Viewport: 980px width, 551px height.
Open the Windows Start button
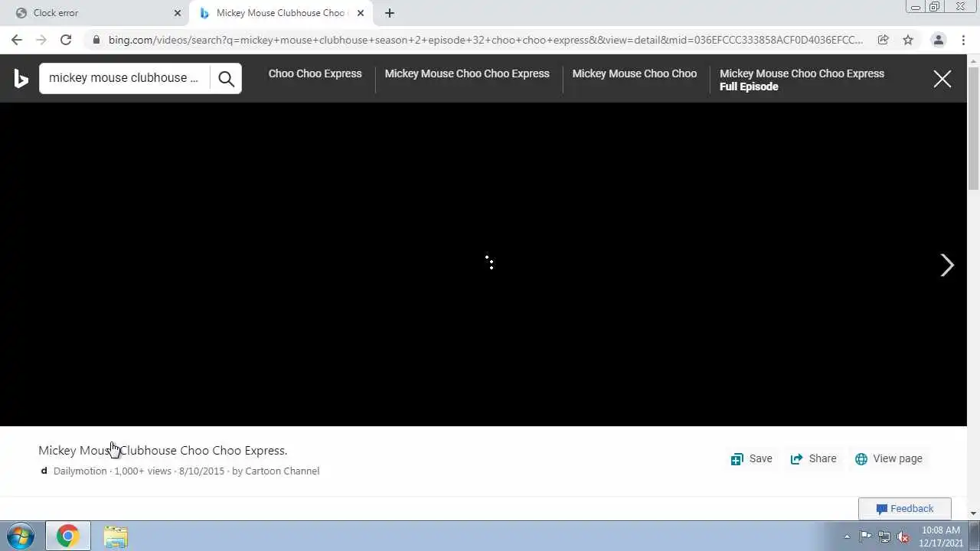[20, 536]
